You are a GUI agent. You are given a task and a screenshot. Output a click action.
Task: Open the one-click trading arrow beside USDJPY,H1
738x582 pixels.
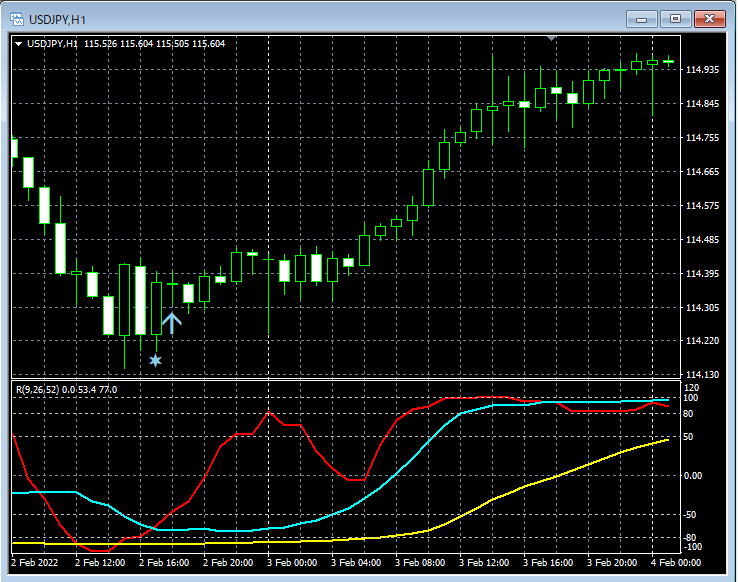click(x=18, y=44)
